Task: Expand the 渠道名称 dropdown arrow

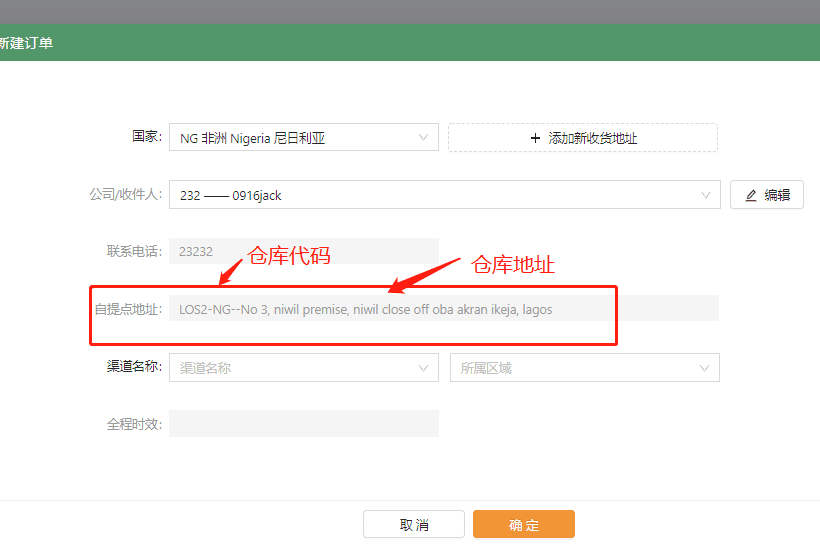Action: click(x=423, y=368)
